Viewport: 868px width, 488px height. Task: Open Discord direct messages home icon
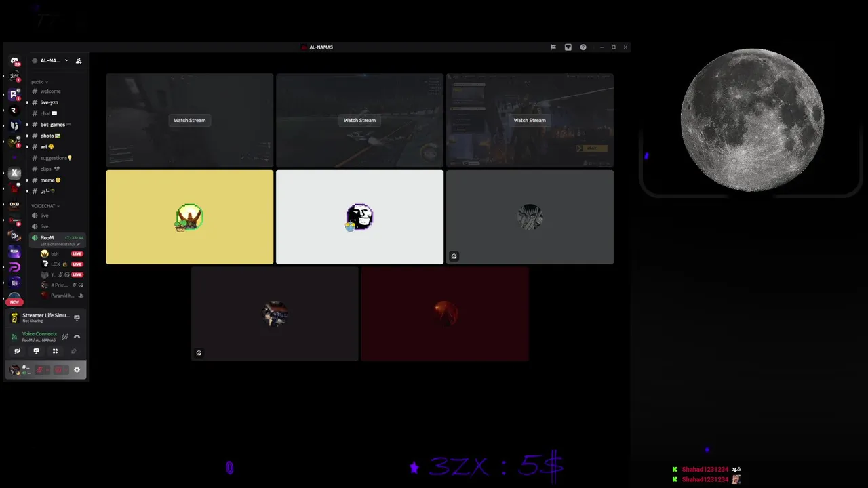(14, 61)
